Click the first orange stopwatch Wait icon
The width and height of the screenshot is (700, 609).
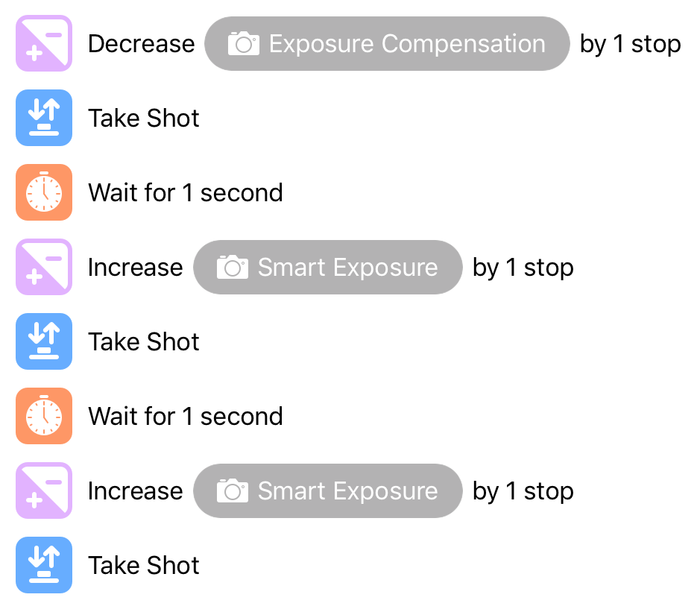tap(44, 192)
